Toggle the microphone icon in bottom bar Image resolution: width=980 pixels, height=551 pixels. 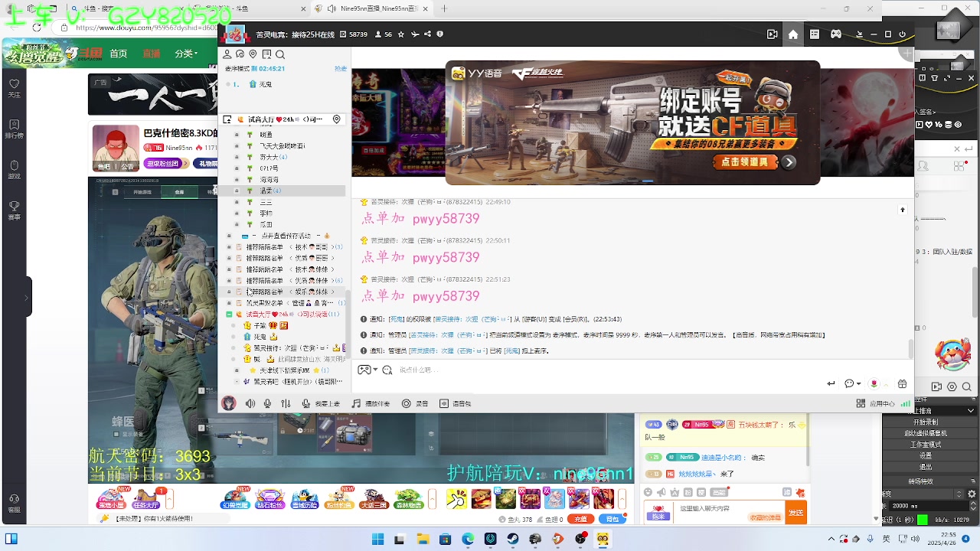pyautogui.click(x=267, y=403)
